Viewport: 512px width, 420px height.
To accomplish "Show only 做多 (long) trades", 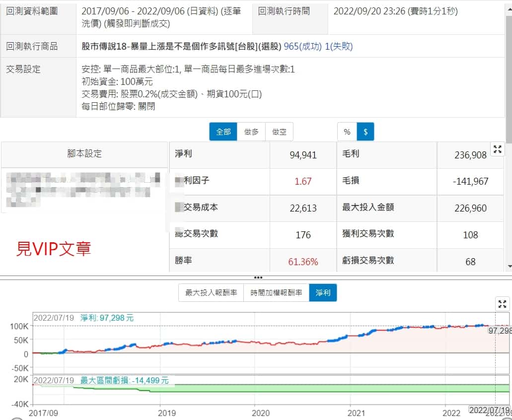I will tap(251, 132).
